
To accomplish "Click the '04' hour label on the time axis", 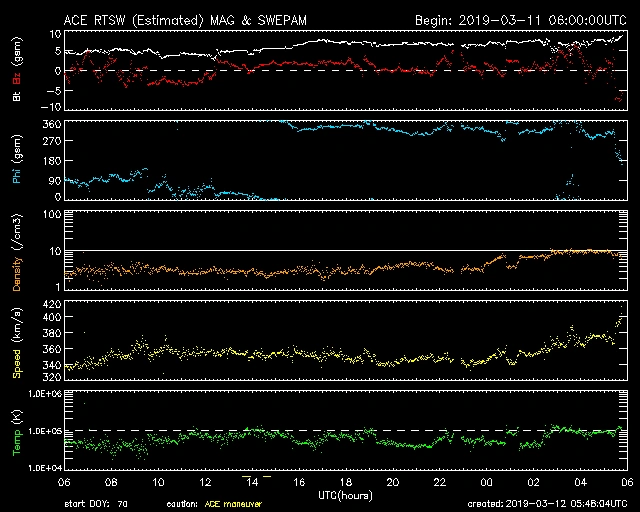I will 580,482.
